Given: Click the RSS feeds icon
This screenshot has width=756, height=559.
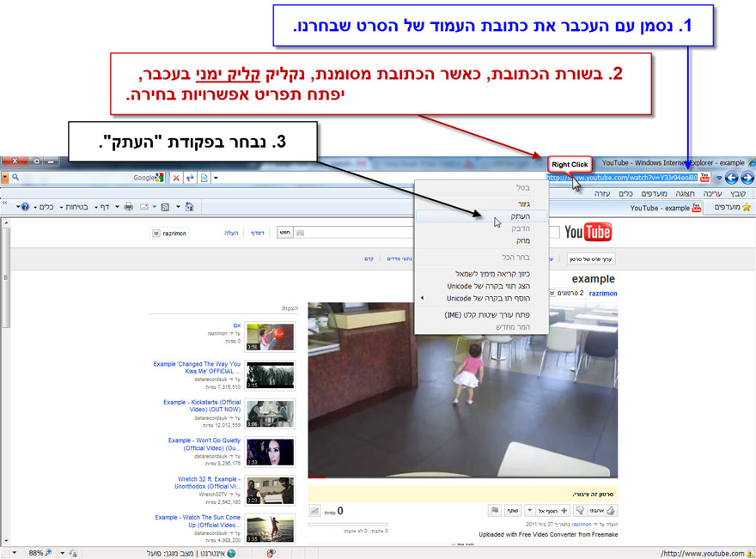Looking at the screenshot, I should click(165, 207).
